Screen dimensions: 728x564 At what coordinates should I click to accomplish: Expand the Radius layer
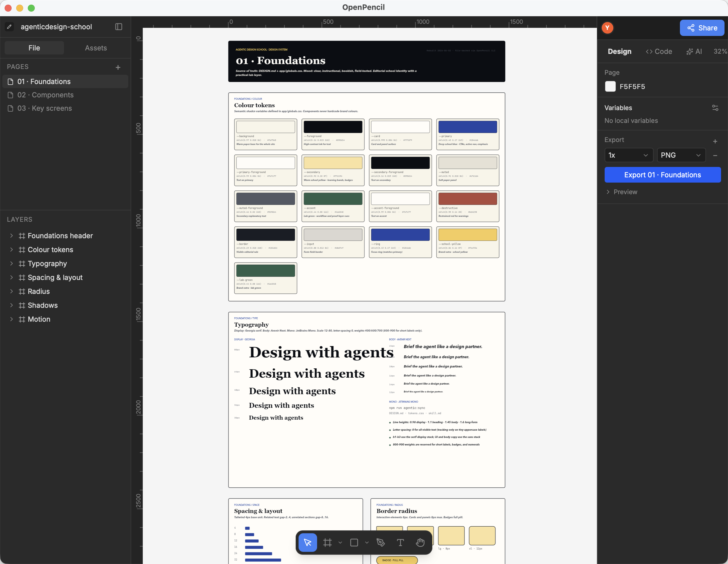click(11, 291)
